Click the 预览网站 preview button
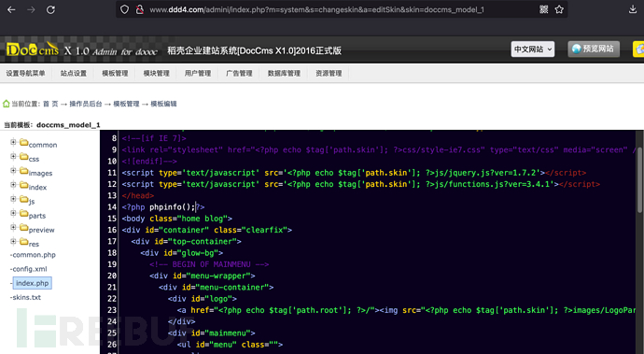The image size is (644, 354). pyautogui.click(x=594, y=49)
